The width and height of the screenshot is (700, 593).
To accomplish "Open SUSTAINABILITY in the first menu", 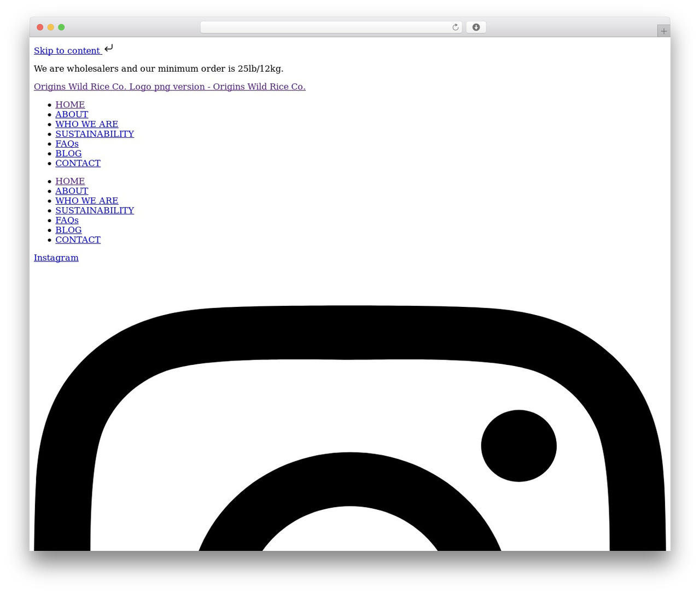I will pos(95,134).
